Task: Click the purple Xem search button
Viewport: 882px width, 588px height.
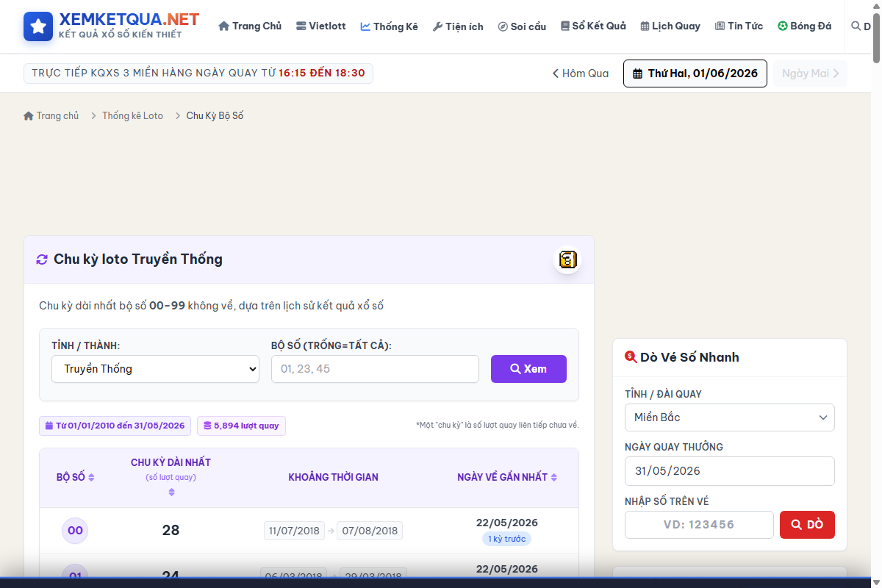Action: coord(528,369)
